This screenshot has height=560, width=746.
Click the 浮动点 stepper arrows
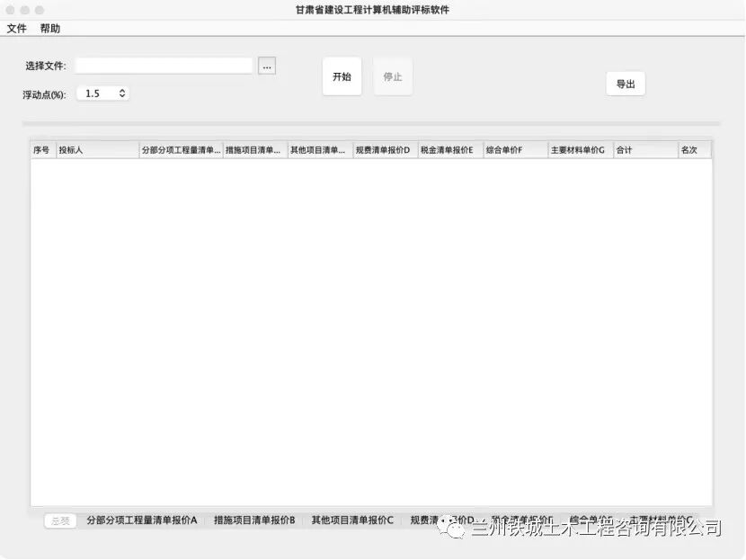click(122, 93)
